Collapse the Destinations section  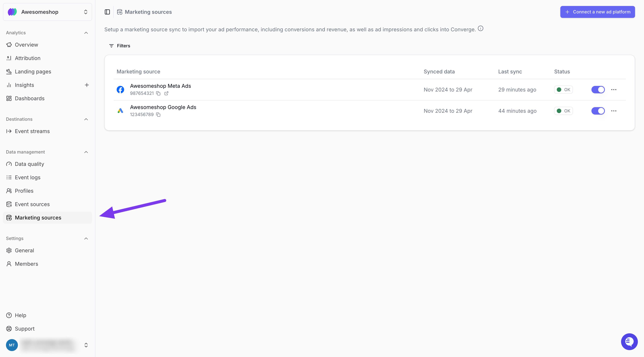click(86, 119)
